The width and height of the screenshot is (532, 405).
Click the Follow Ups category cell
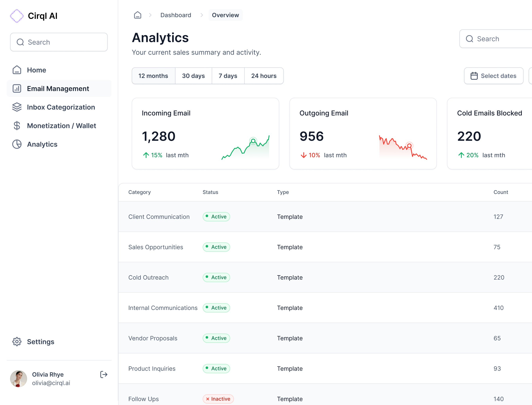coord(143,399)
